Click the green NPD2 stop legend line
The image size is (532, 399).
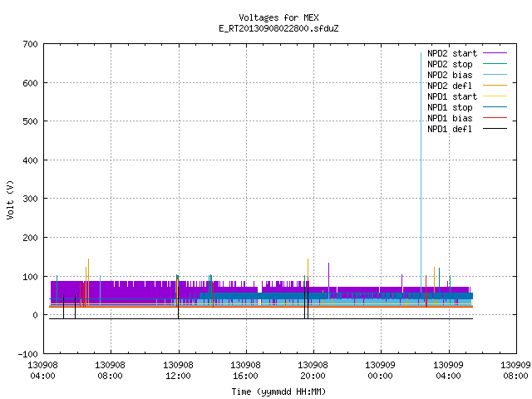495,64
